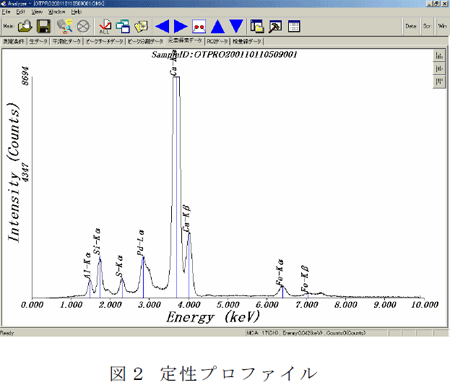Save data with floppy disk icon
Image resolution: width=450 pixels, height=385 pixels.
click(x=43, y=26)
